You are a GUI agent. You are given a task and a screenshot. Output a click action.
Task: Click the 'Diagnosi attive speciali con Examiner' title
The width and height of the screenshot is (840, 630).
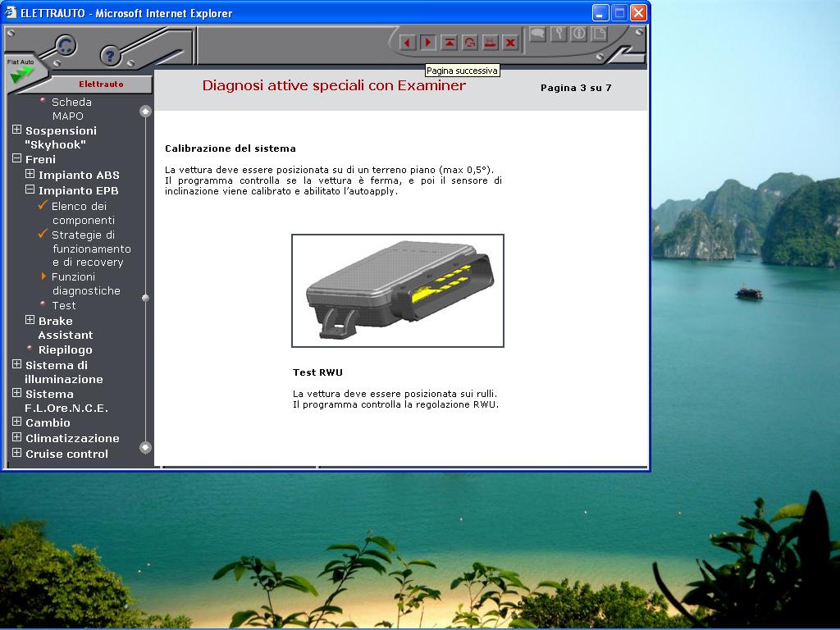coord(335,85)
